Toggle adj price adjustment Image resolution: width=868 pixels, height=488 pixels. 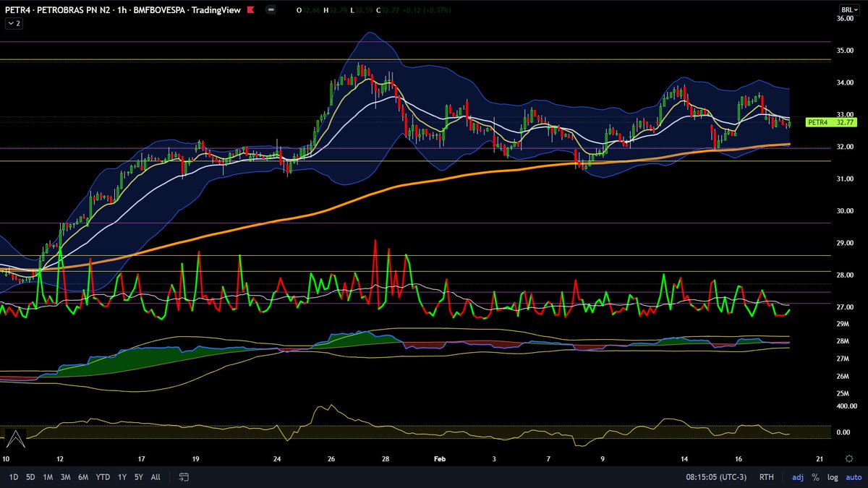click(798, 477)
